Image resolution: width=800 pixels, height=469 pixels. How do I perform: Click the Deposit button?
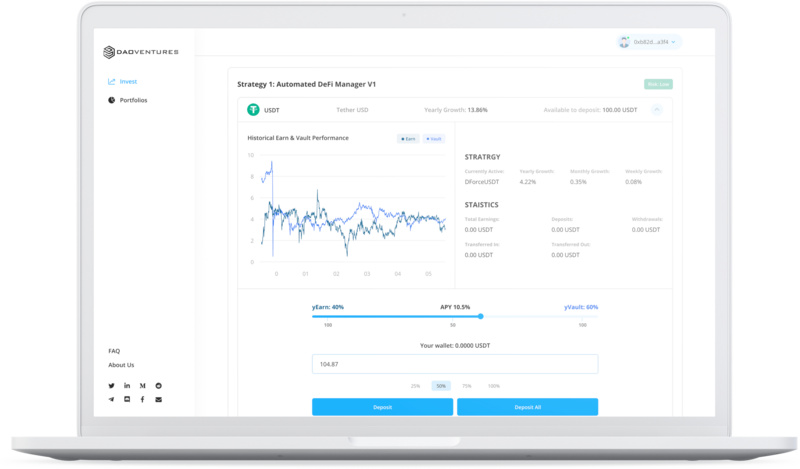tap(382, 407)
